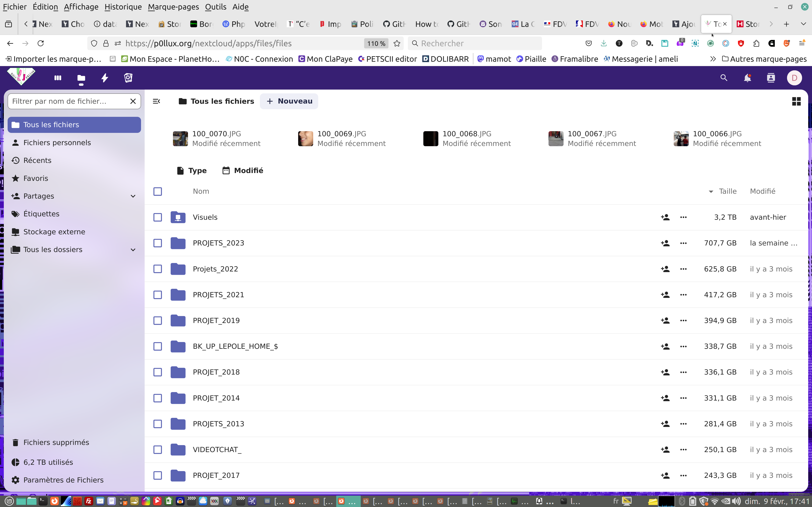This screenshot has height=507, width=812.
Task: Expand the Partages sidebar section
Action: (133, 196)
